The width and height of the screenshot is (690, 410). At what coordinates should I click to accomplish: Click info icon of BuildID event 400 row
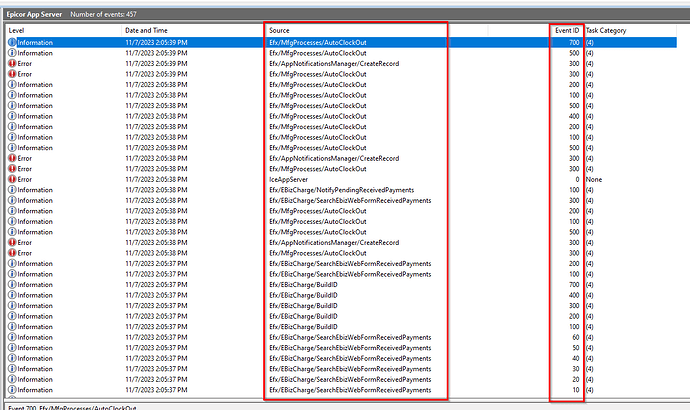coord(12,295)
